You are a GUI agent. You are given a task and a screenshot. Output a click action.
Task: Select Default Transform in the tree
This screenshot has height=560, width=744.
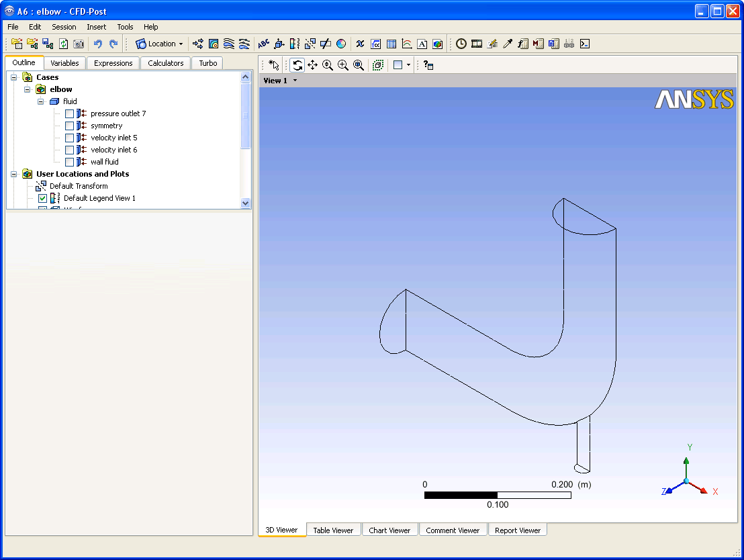(79, 186)
